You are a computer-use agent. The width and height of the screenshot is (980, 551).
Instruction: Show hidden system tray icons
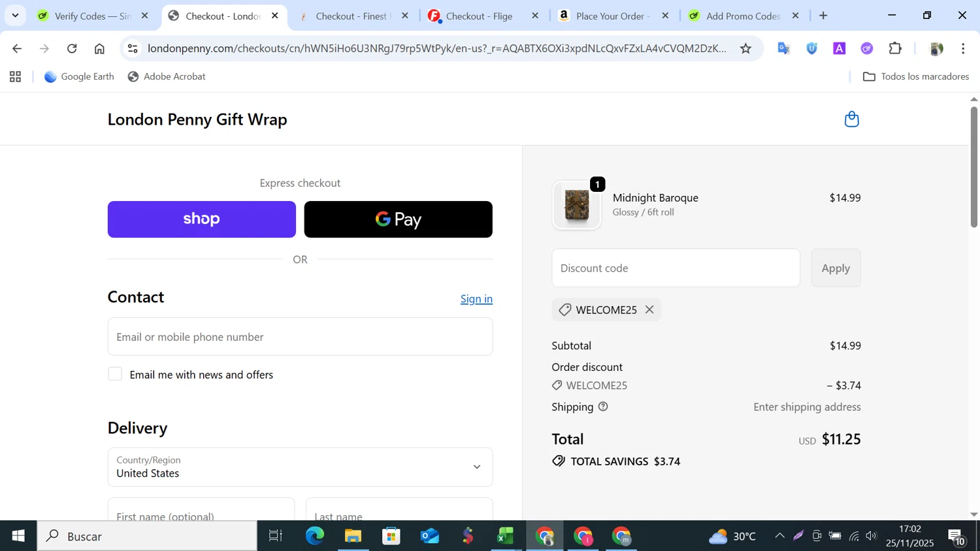point(779,536)
